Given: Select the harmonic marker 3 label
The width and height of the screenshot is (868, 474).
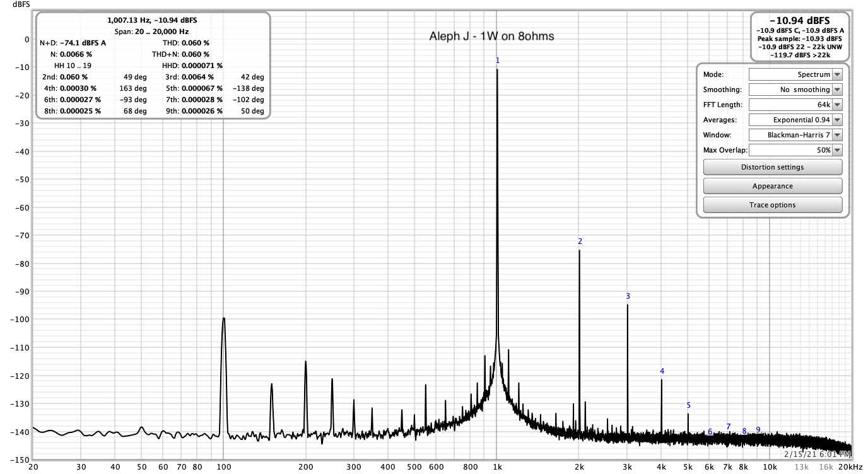Looking at the screenshot, I should (628, 296).
